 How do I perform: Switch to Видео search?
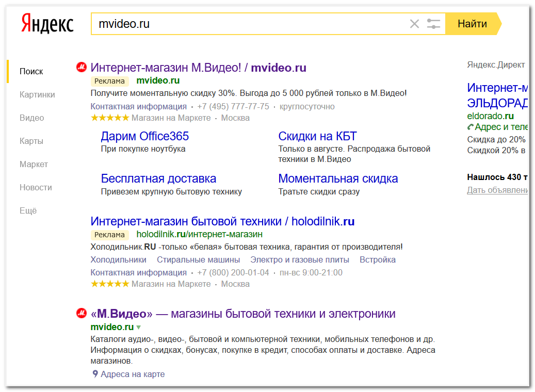click(32, 118)
